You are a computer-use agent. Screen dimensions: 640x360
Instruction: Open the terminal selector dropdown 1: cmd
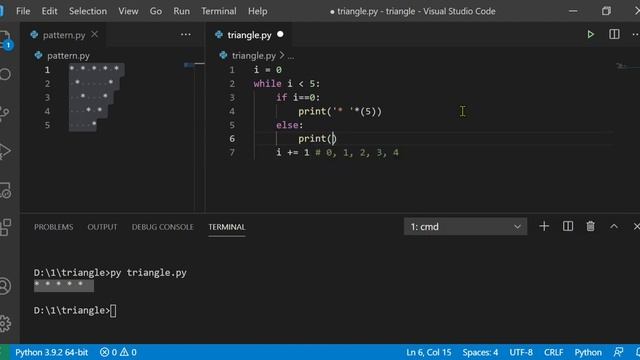point(465,227)
